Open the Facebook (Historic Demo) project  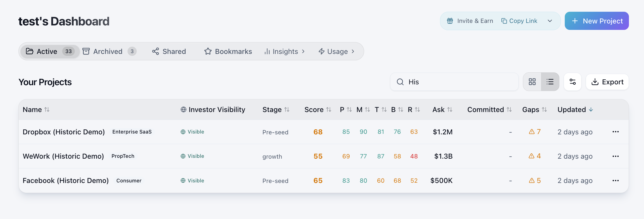pos(66,181)
